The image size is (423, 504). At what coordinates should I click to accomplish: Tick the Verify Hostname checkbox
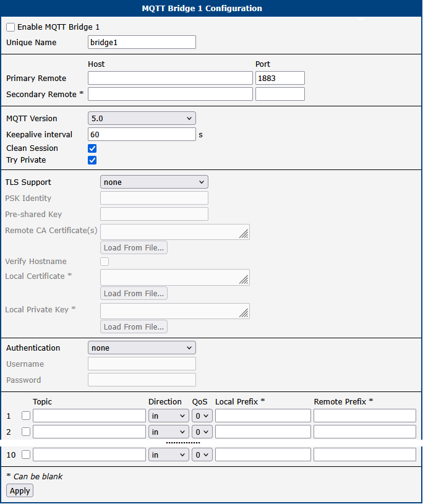point(105,262)
